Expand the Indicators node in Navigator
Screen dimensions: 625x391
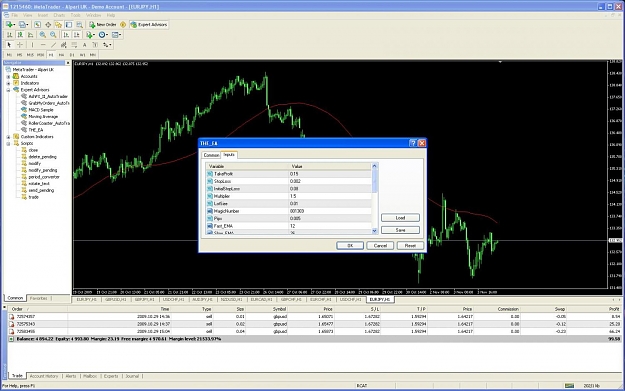pyautogui.click(x=8, y=83)
